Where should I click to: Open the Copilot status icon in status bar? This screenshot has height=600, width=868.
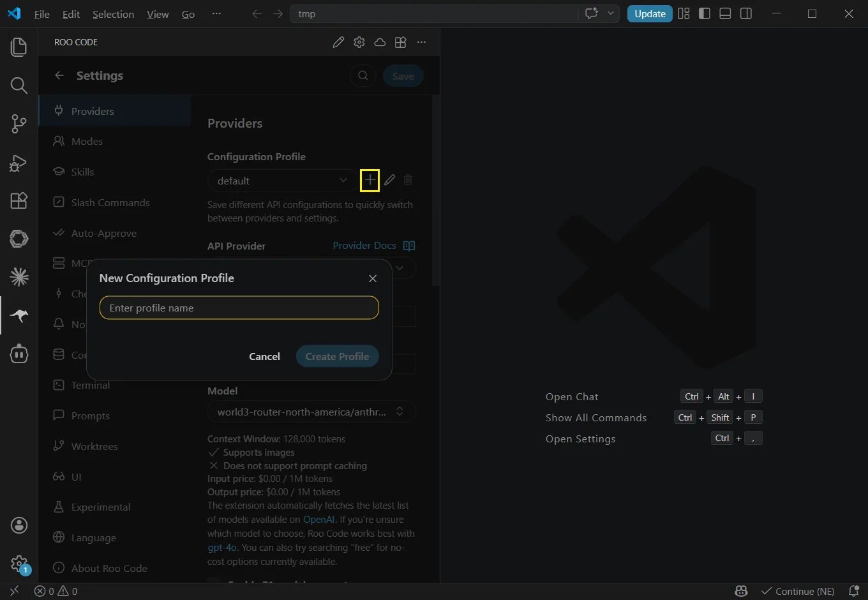pyautogui.click(x=741, y=591)
